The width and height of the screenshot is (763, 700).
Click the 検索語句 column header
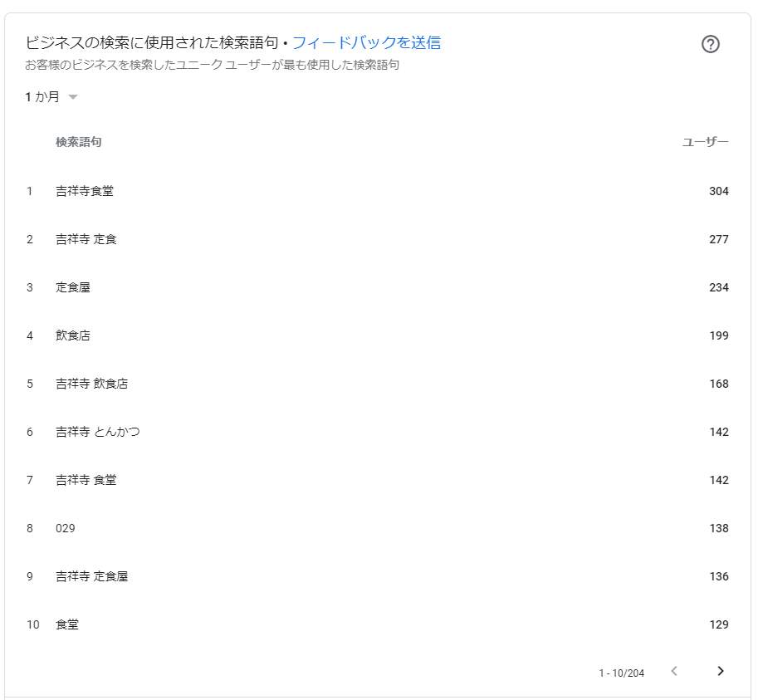pyautogui.click(x=78, y=142)
